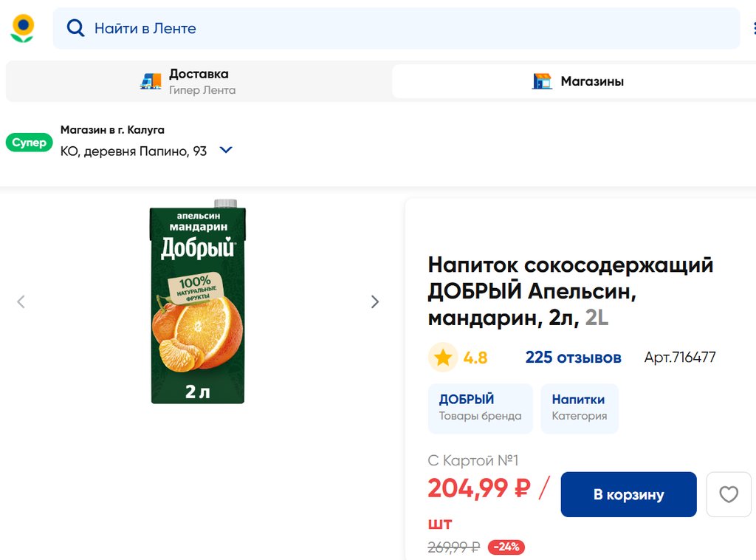Expand the store address dropdown chevron
Image resolution: width=756 pixels, height=560 pixels.
(x=226, y=150)
